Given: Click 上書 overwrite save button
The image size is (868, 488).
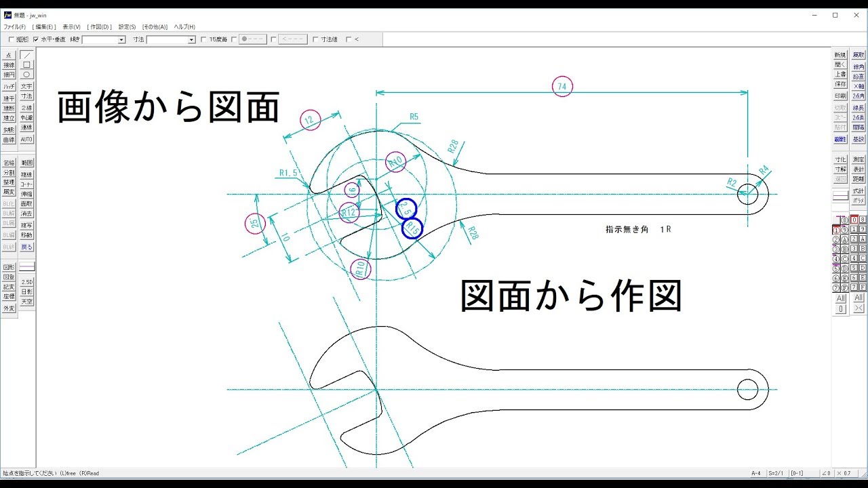Looking at the screenshot, I should point(840,75).
